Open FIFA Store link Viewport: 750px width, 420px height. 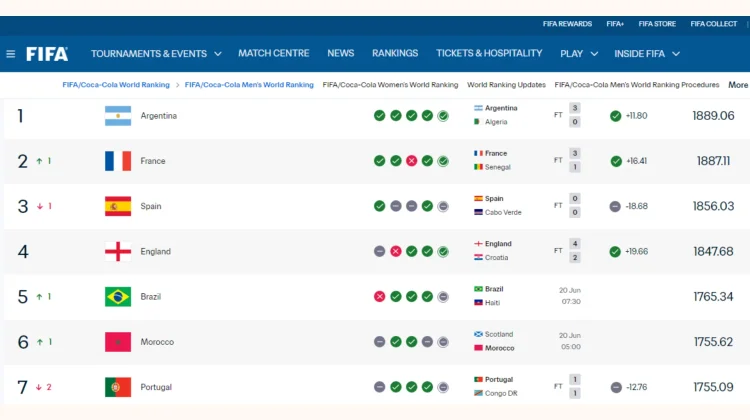tap(657, 24)
